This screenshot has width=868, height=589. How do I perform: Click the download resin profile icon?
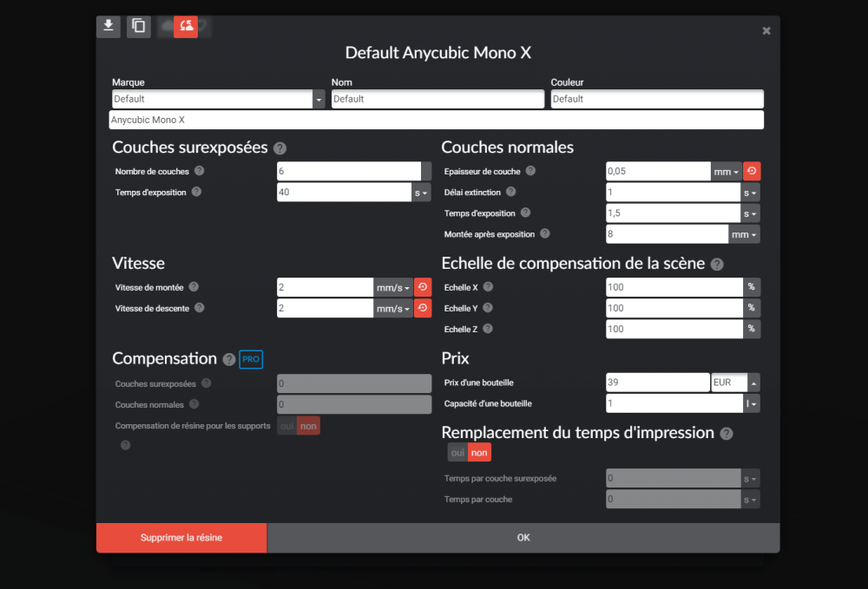[x=108, y=26]
